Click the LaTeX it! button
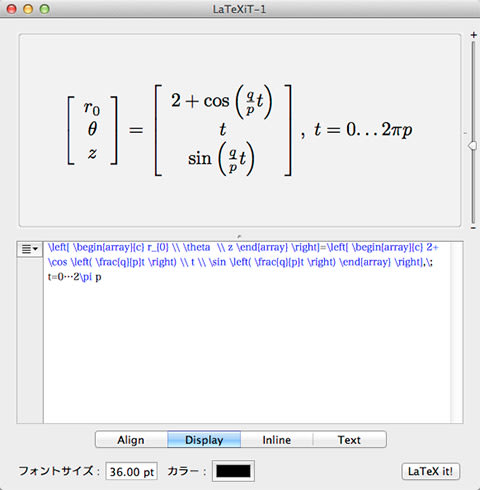 (x=430, y=471)
